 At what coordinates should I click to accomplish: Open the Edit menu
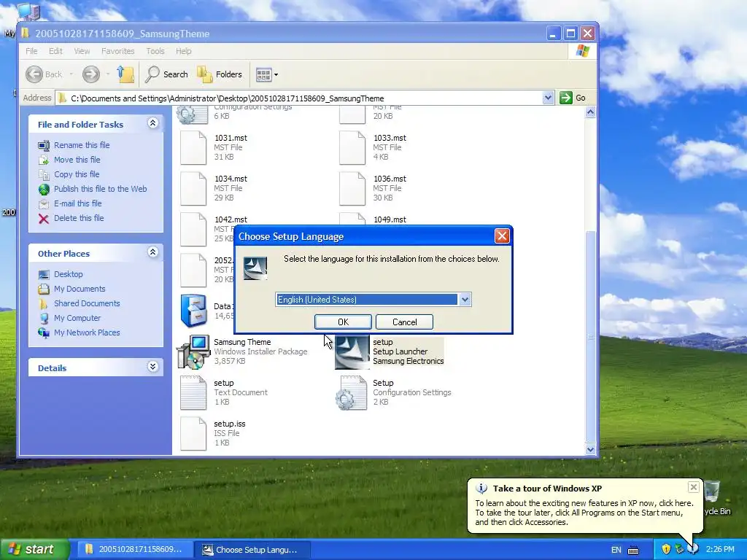55,51
